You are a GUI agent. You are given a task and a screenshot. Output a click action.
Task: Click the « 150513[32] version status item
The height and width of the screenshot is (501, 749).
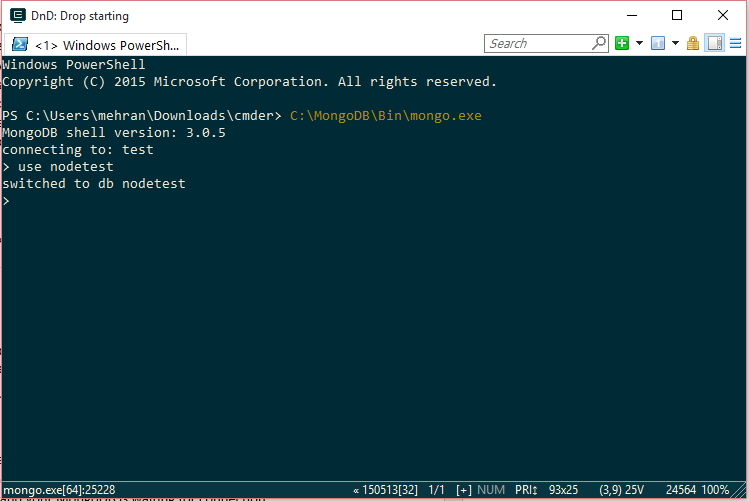click(x=388, y=490)
